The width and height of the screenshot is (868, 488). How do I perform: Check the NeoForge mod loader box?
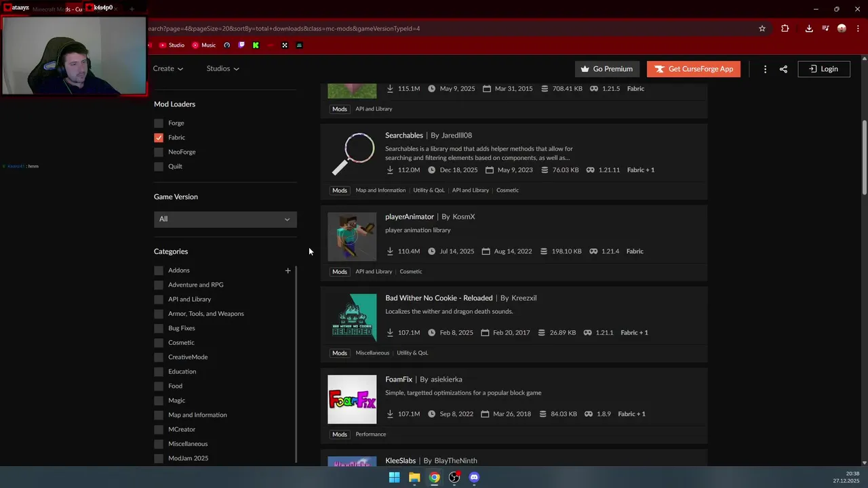tap(159, 152)
